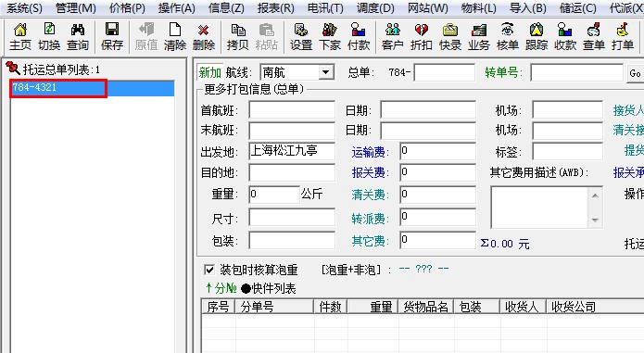This screenshot has width=644, height=353.
Task: Open the 客户 customers icon
Action: click(393, 36)
